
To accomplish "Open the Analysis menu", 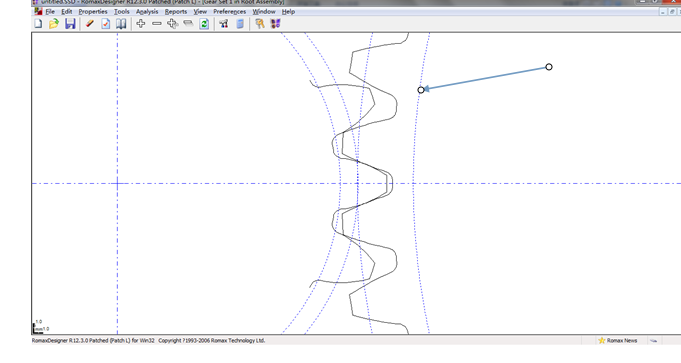I will (x=147, y=12).
